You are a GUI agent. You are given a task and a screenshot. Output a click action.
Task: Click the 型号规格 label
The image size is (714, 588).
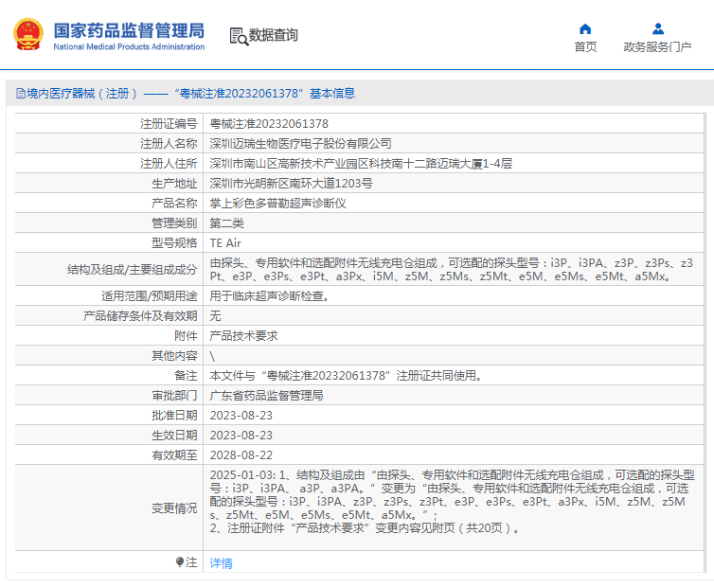[174, 243]
